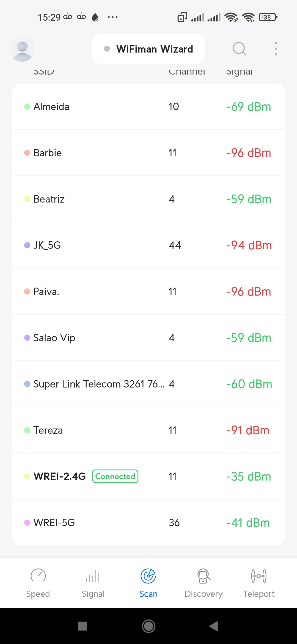Screen dimensions: 297x644
Task: Tap the JK_5G network entry
Action: pyautogui.click(x=148, y=245)
